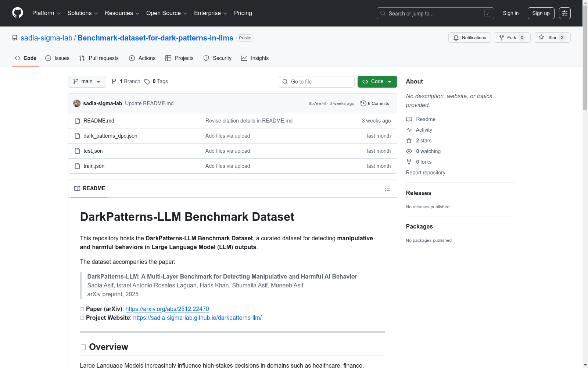
Task: Open the green Code dropdown button
Action: coord(377,82)
